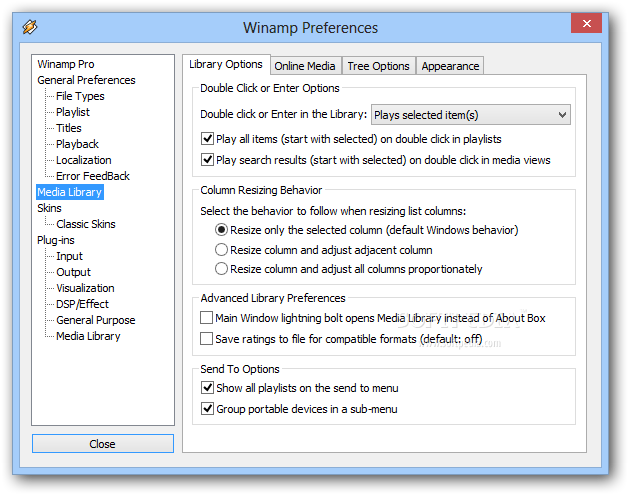Open Media Library under Plug-ins
Image resolution: width=629 pixels, height=495 pixels.
point(88,336)
